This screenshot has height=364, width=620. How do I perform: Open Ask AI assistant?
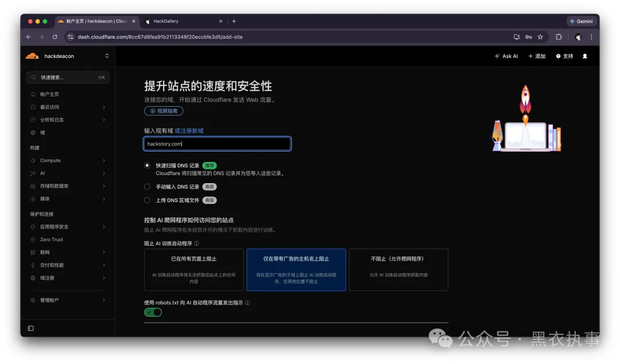tap(506, 56)
